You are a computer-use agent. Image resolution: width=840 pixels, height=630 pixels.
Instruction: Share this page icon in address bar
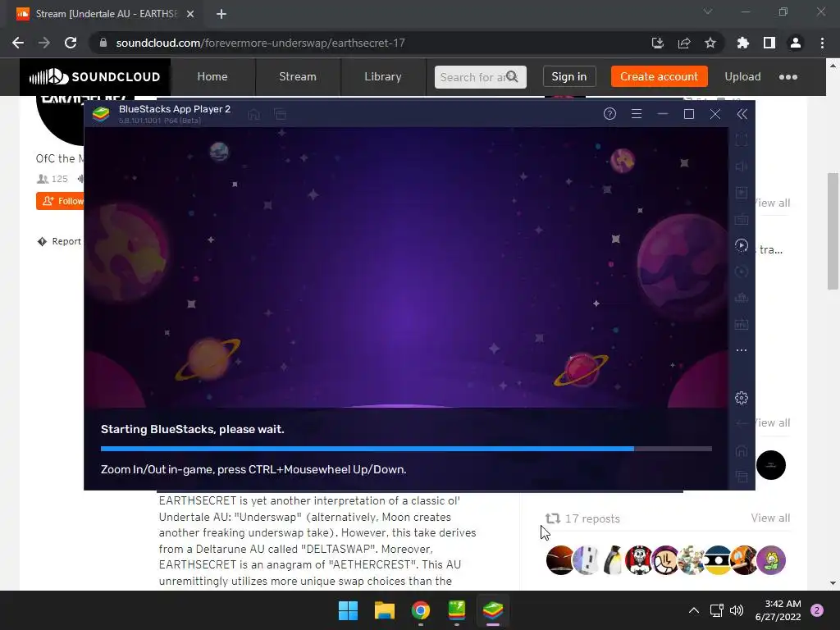click(684, 43)
